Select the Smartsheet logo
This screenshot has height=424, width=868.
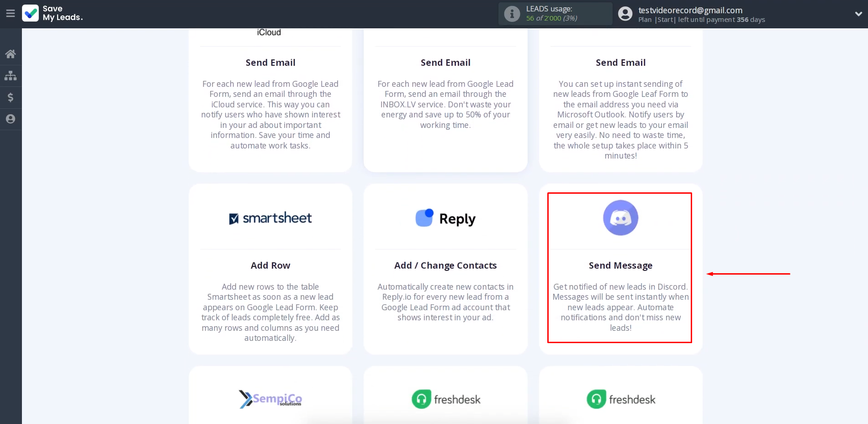click(x=270, y=218)
